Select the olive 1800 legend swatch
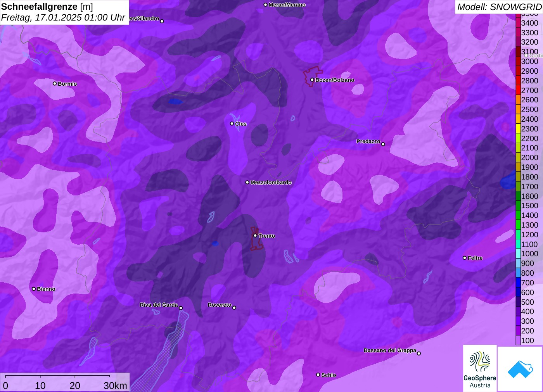Image resolution: width=543 pixels, height=392 pixels. [518, 177]
